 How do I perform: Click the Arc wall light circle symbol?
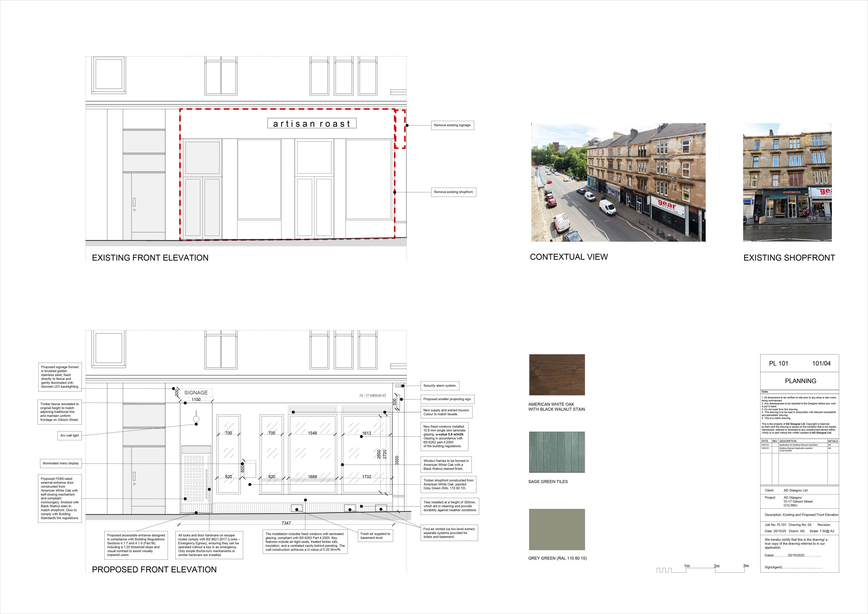tap(196, 419)
